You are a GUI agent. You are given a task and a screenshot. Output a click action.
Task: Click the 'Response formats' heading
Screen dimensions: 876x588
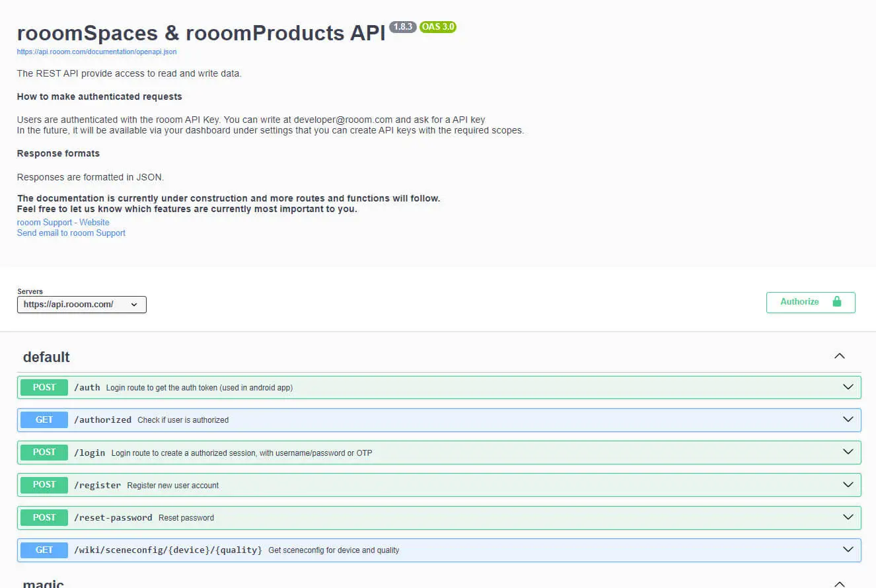click(58, 153)
